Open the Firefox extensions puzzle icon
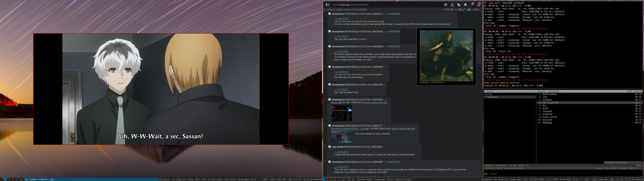Viewport: 644px width, 181px height. click(x=452, y=5)
